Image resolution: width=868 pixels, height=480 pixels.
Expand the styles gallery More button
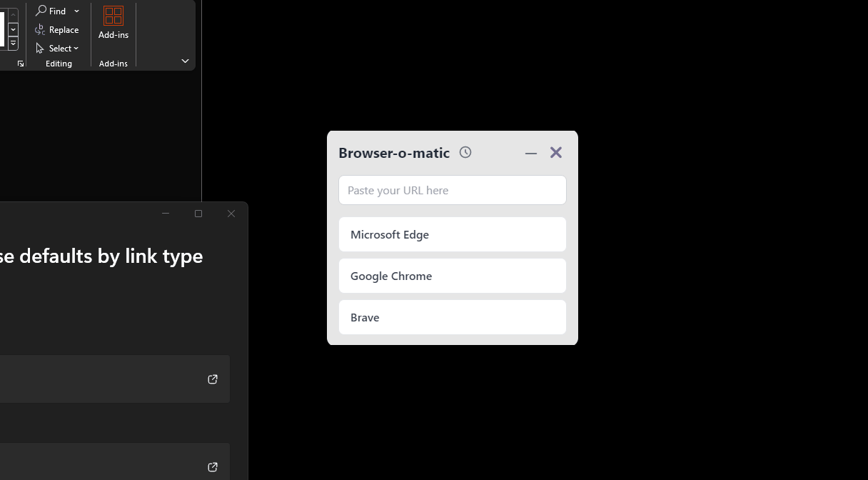point(13,44)
